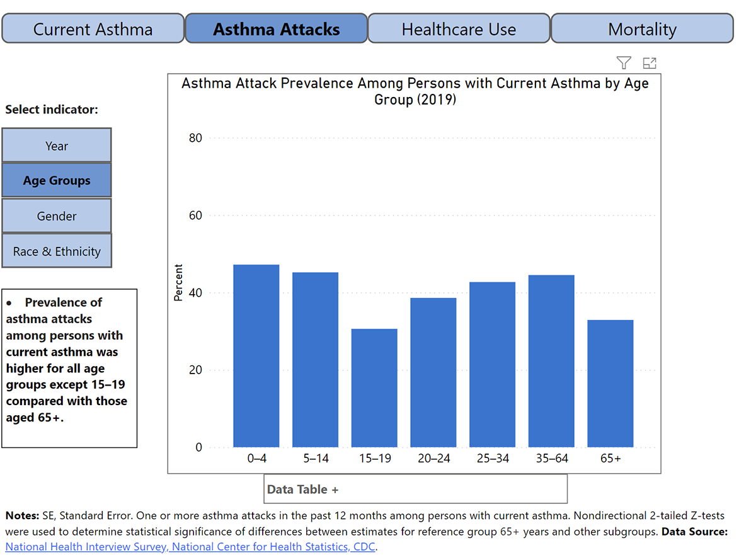756x555 pixels.
Task: Select the Age Groups indicator
Action: [x=57, y=180]
